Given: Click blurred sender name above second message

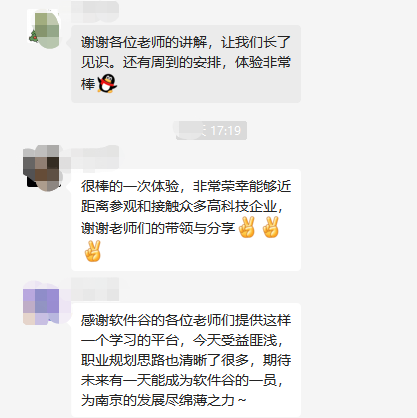Looking at the screenshot, I should 90,156.
